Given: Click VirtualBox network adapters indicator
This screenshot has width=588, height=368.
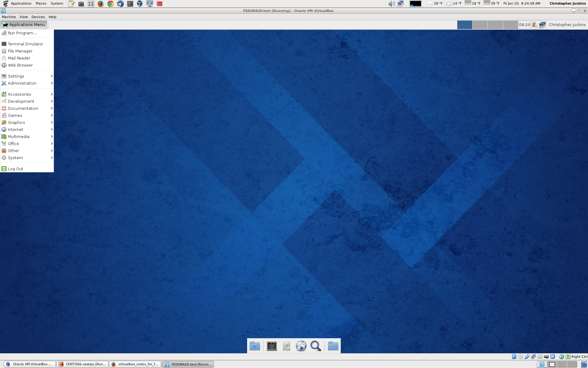Looking at the screenshot, I should (533, 357).
